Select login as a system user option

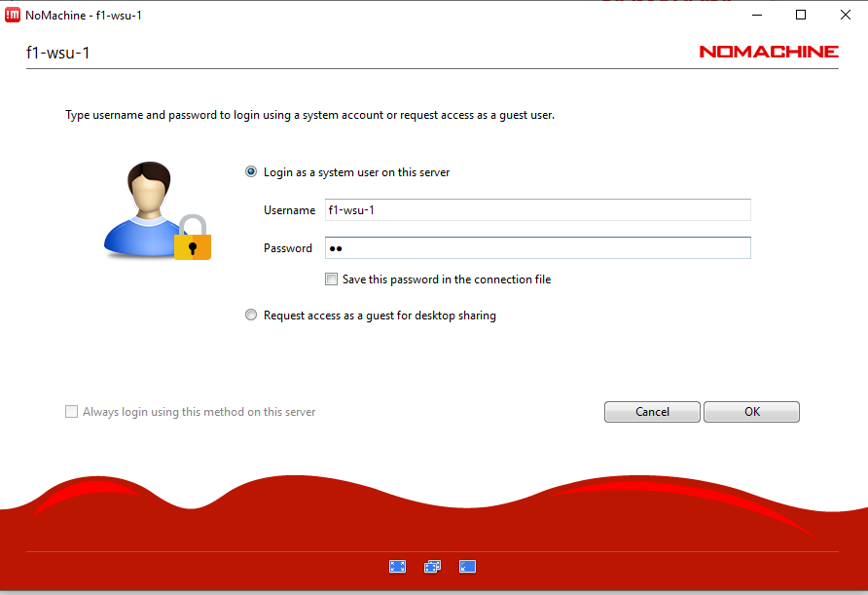[251, 171]
